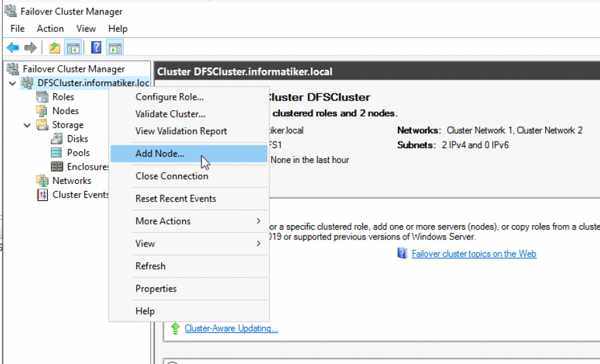Select Nodes in the navigation tree
Viewport: 600px width, 364px height.
[x=65, y=111]
